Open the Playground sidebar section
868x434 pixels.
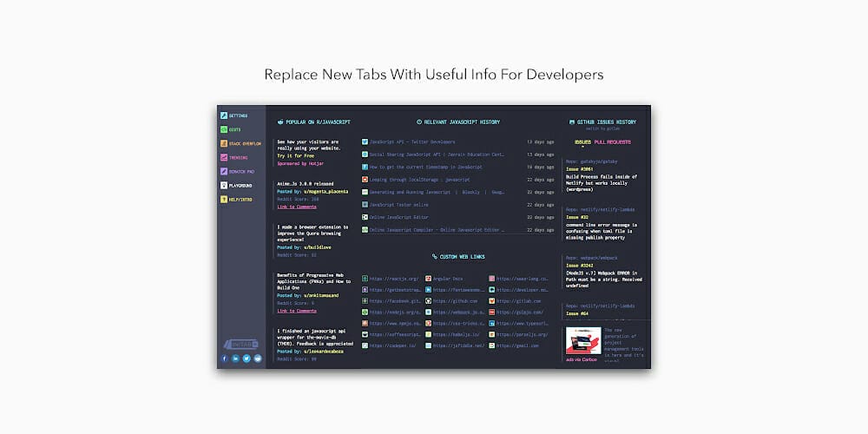point(236,186)
